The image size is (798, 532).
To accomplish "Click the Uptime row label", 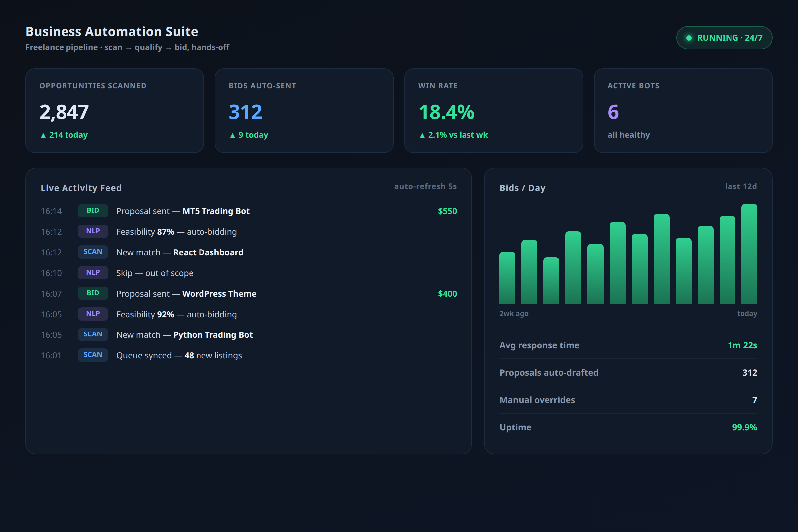I will pos(516,427).
